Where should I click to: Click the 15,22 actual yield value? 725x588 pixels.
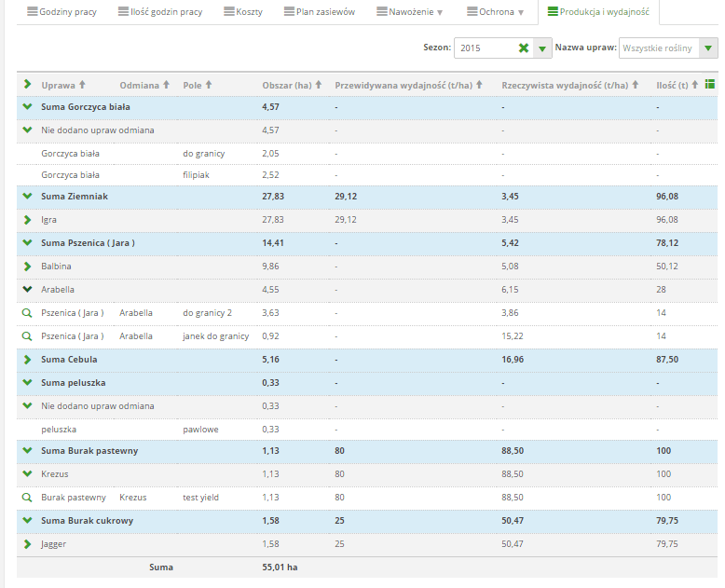pyautogui.click(x=513, y=336)
